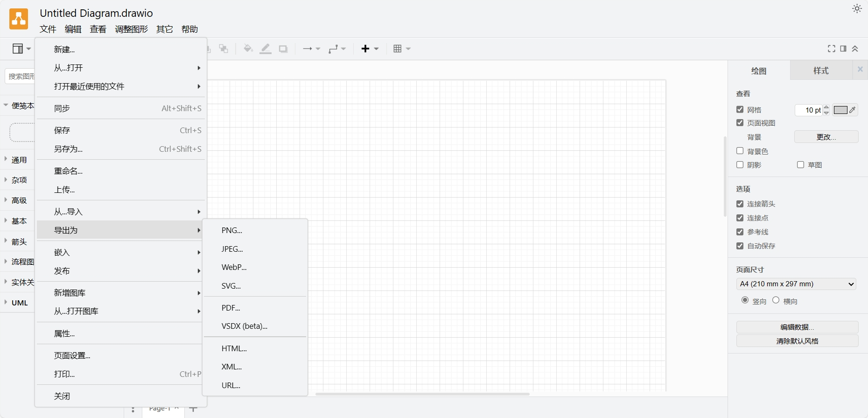The image size is (868, 418).
Task: Select the fill color bucket icon
Action: point(248,49)
